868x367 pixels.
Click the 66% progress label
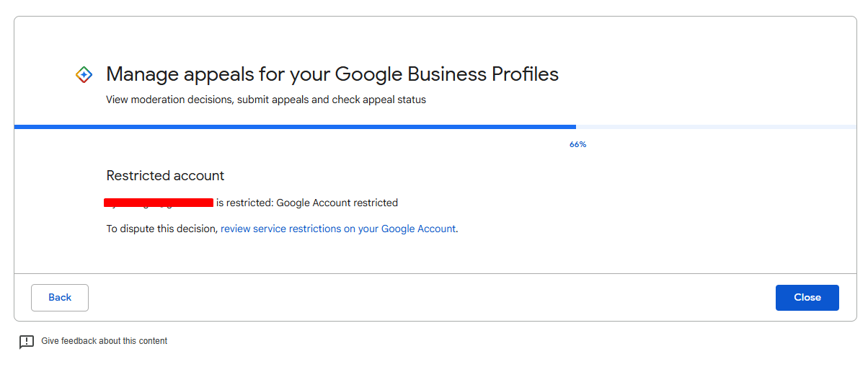point(578,144)
